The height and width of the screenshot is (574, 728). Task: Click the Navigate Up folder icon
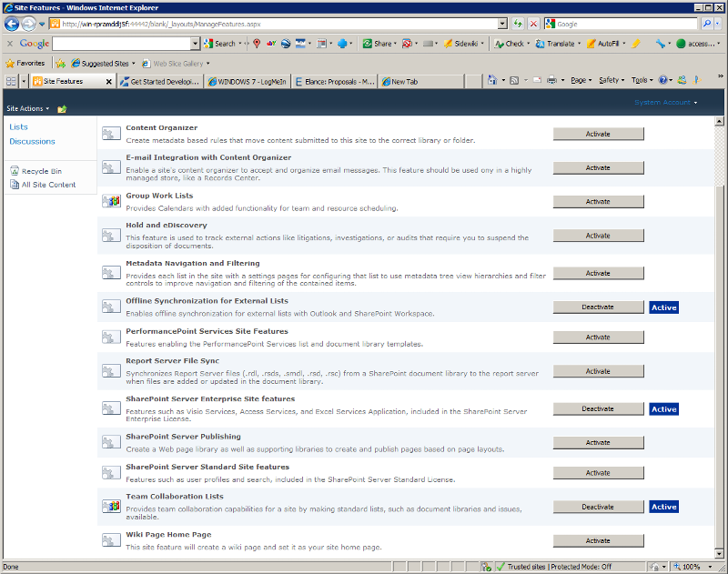pos(62,109)
